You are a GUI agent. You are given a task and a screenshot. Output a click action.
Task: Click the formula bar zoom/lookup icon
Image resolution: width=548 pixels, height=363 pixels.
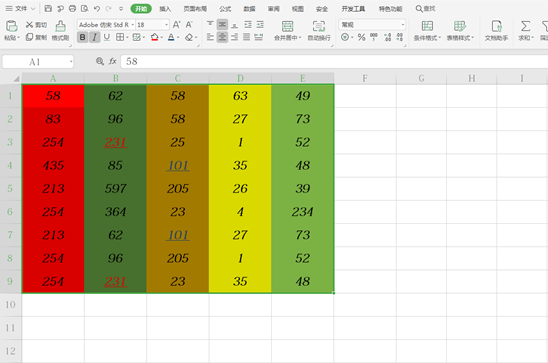(100, 61)
